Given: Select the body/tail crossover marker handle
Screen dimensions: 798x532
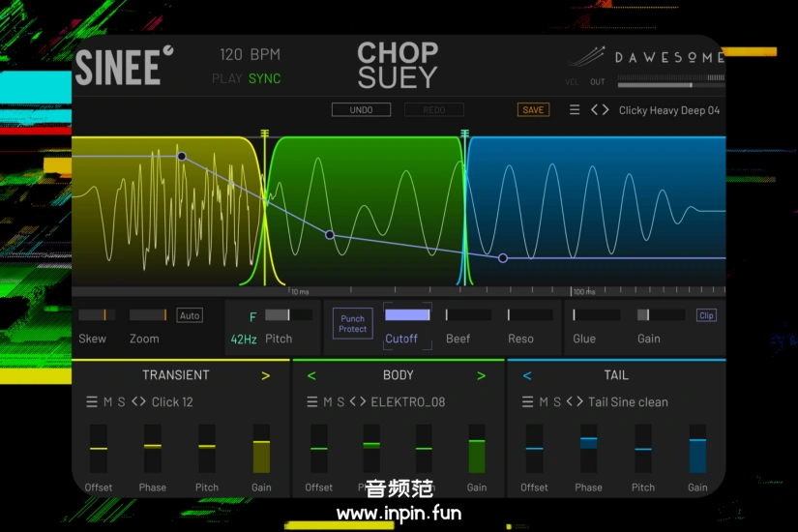Looking at the screenshot, I should point(464,133).
